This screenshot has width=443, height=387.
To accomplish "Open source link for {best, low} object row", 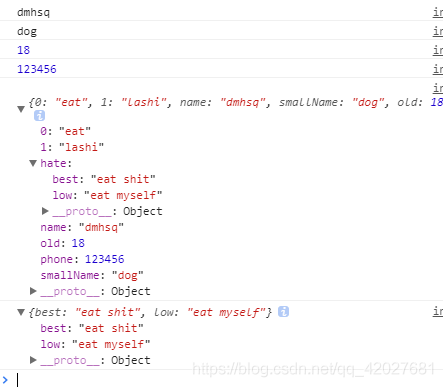I will (x=438, y=311).
